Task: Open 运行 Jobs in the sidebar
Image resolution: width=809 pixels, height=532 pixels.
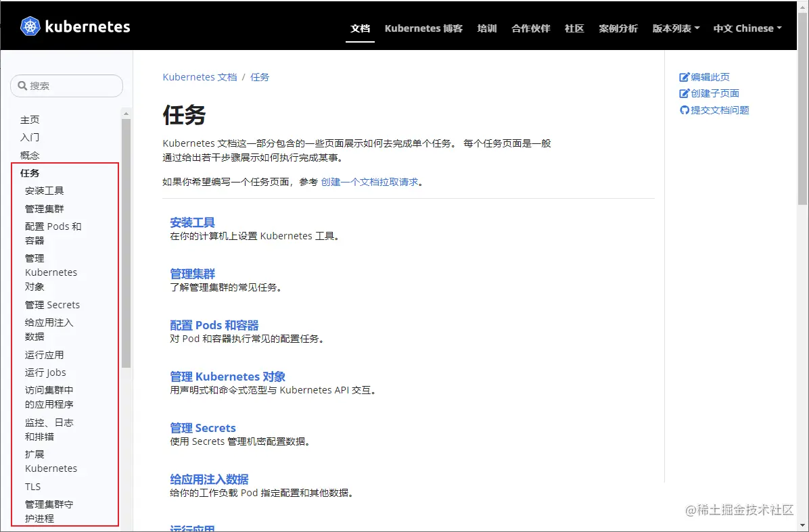Action: 45,372
